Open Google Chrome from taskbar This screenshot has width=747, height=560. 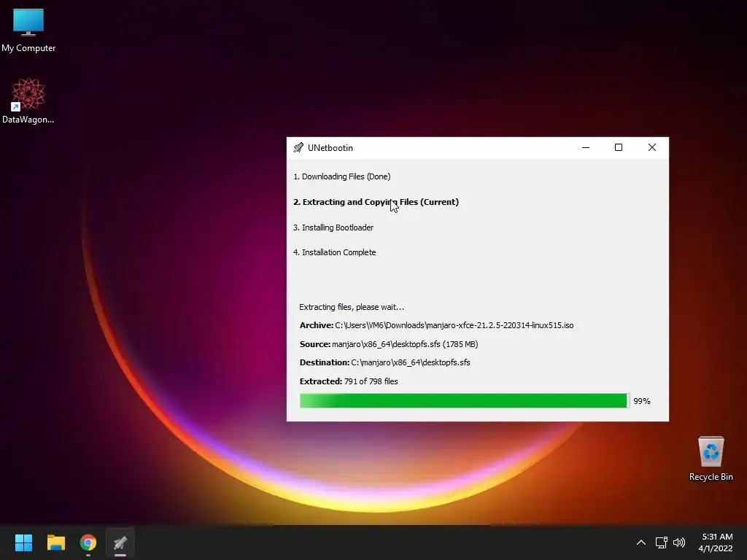tap(88, 542)
